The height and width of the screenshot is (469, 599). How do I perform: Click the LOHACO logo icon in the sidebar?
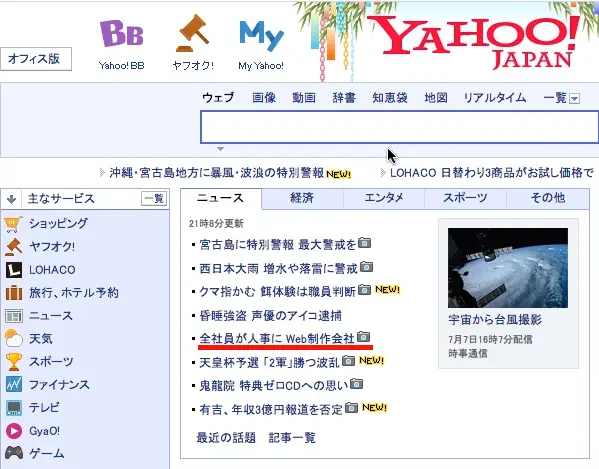tap(13, 270)
